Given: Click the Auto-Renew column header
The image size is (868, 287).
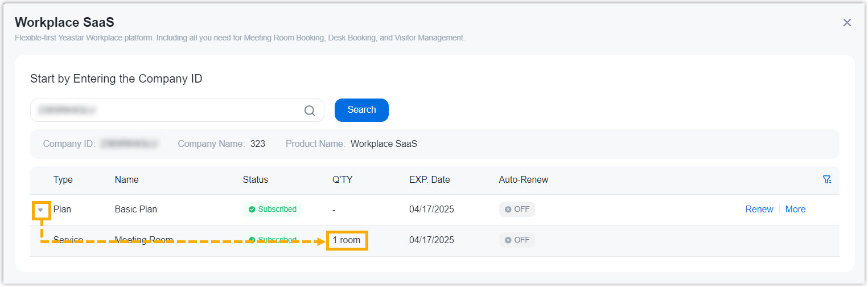Looking at the screenshot, I should [x=523, y=180].
